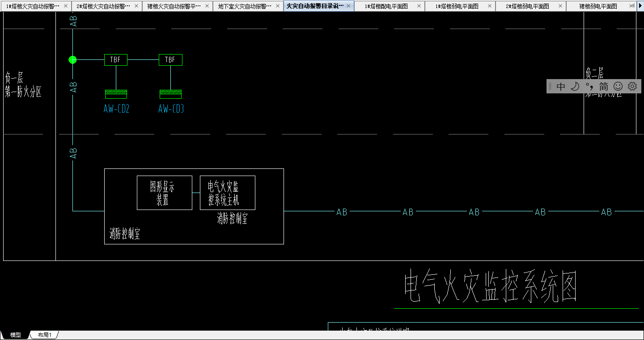Click the 消防控制室 text under the host box

[233, 218]
